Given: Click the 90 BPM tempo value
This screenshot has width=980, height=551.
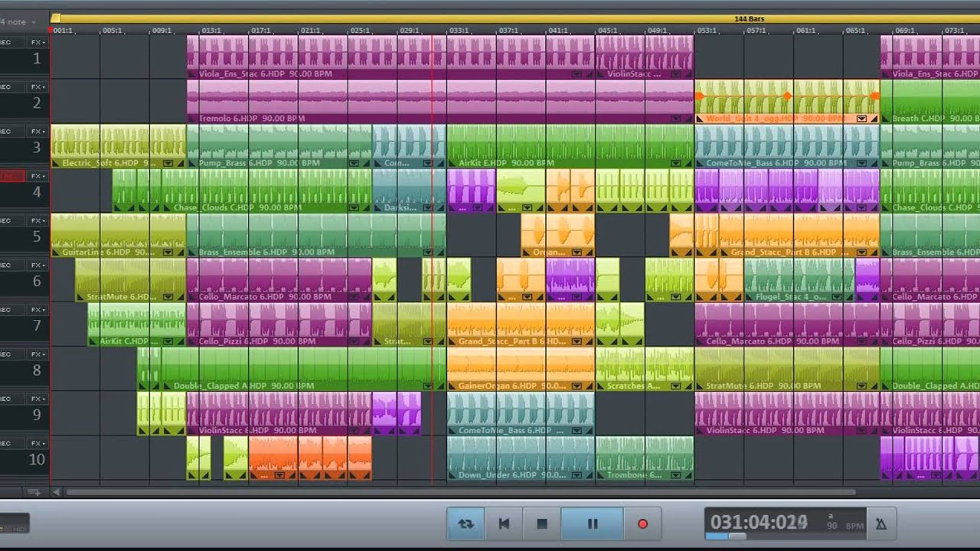Looking at the screenshot, I should click(x=831, y=527).
